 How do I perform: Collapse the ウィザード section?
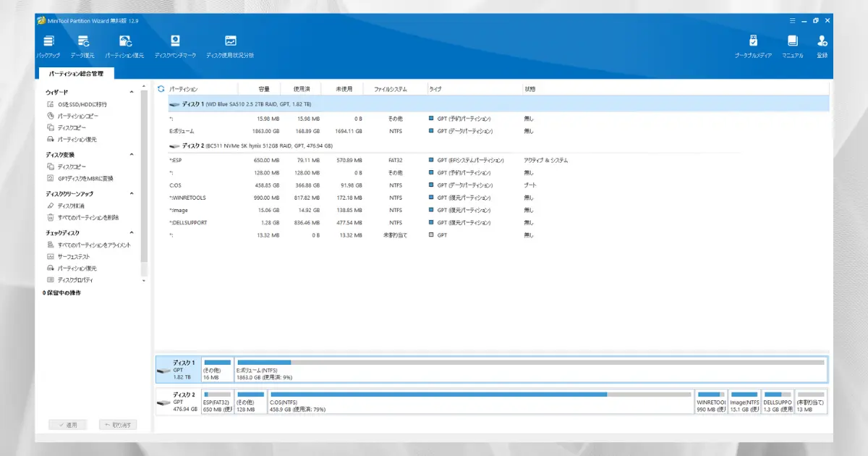tap(132, 93)
